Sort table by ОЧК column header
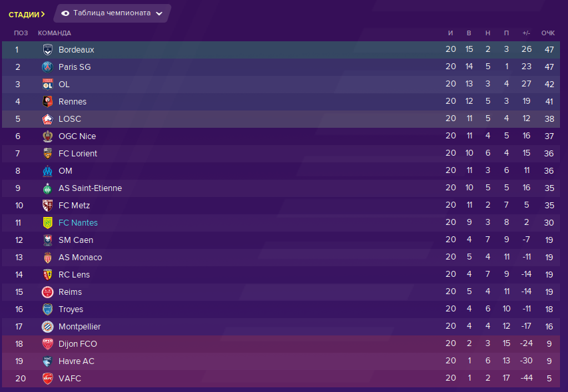568x392 pixels. click(x=548, y=33)
